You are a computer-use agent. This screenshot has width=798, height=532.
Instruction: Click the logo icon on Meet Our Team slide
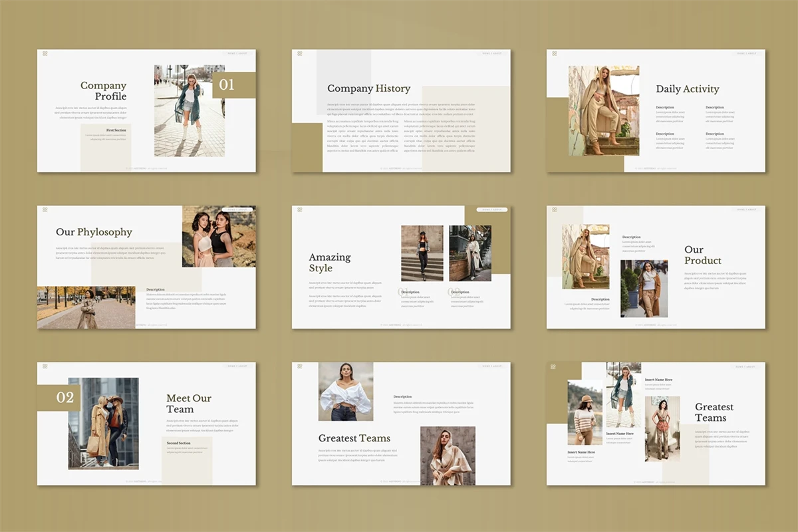[x=45, y=366]
